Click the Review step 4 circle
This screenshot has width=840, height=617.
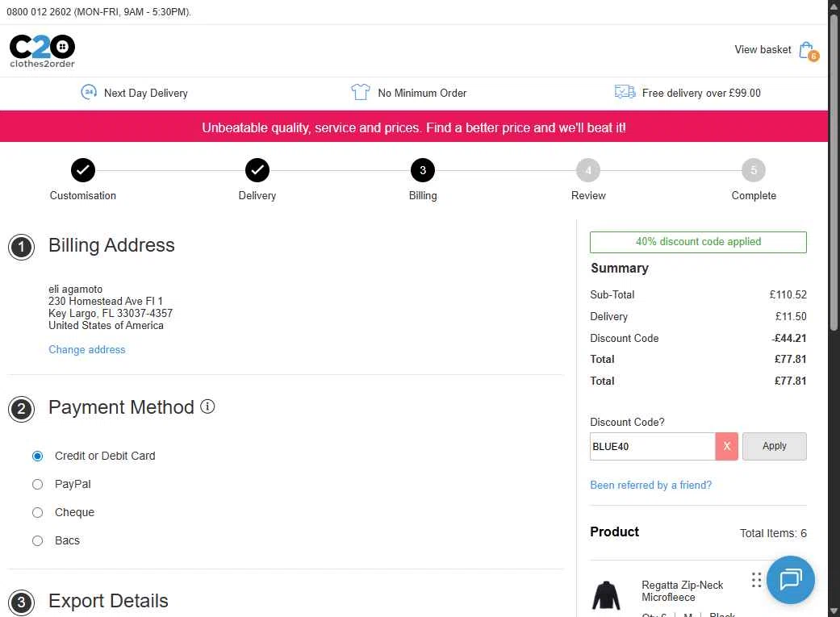click(x=588, y=170)
